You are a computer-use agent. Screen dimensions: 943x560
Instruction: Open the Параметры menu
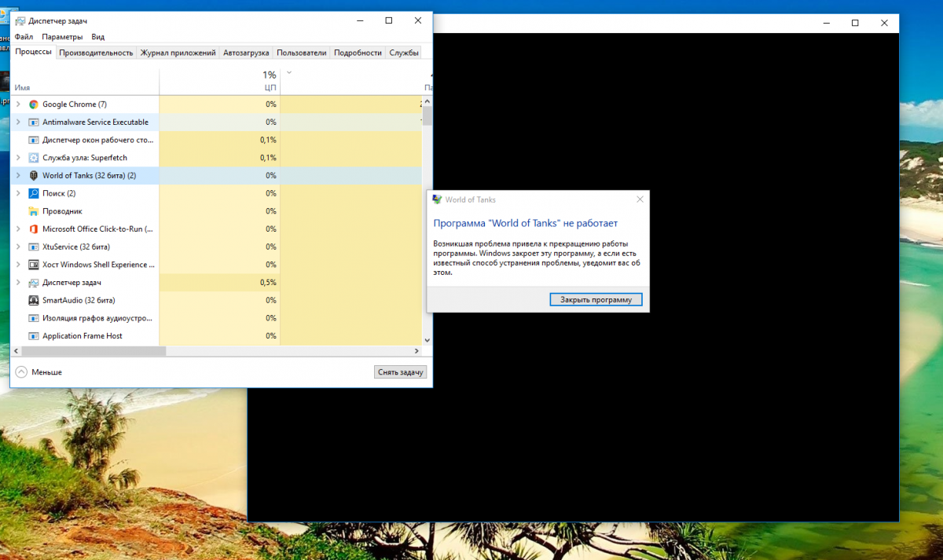pyautogui.click(x=62, y=37)
